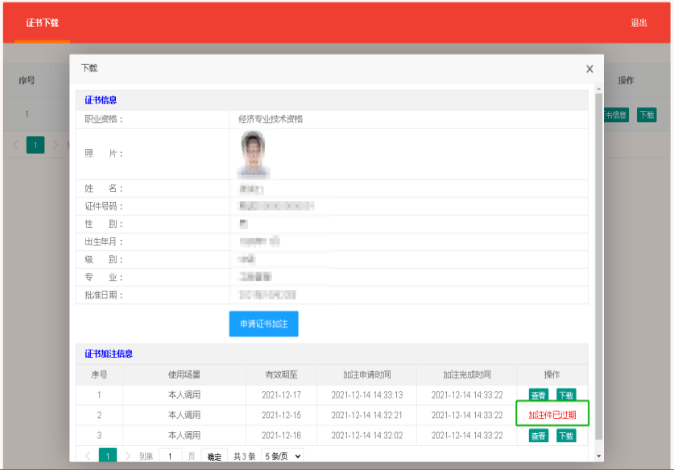Click the 加注完成时间 column header
Screen dimensions: 674x470
[467, 375]
